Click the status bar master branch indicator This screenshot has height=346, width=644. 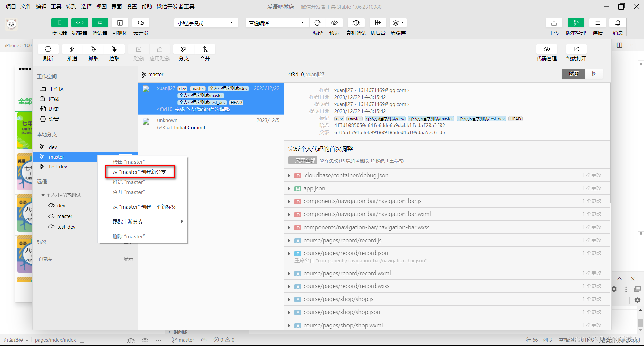[183, 340]
